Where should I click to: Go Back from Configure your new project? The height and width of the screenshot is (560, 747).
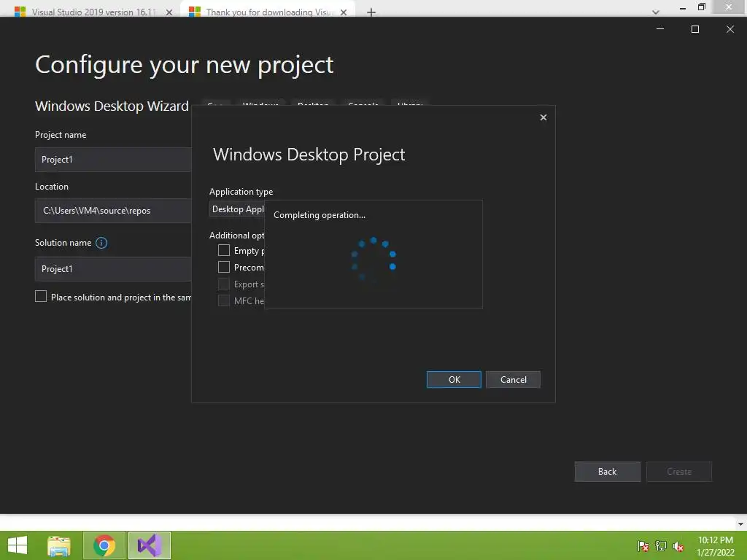(x=607, y=472)
